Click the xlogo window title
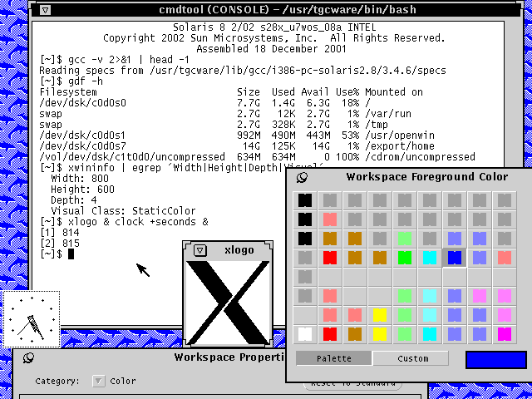Image resolution: width=532 pixels, height=399 pixels. [x=239, y=250]
